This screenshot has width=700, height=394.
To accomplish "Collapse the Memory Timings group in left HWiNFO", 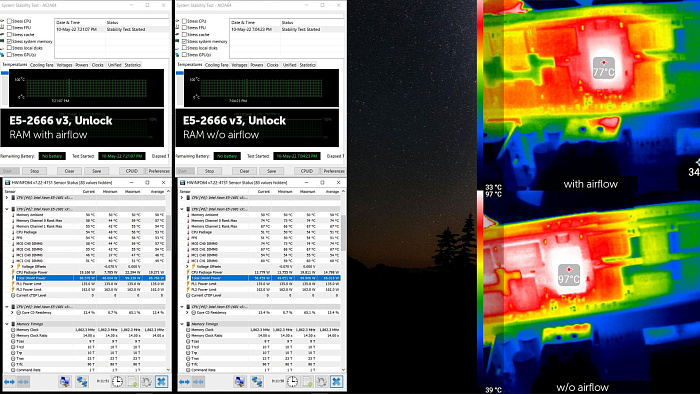I will coord(7,324).
